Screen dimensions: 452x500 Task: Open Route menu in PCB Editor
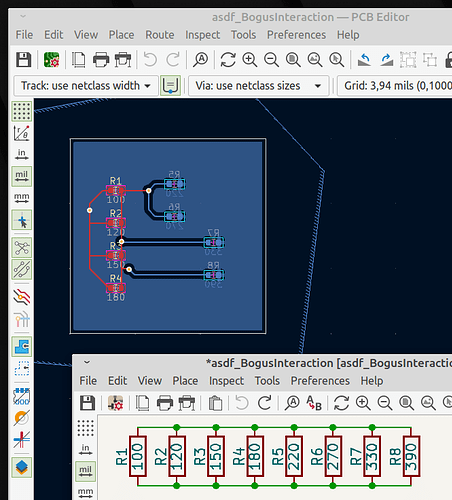click(160, 35)
